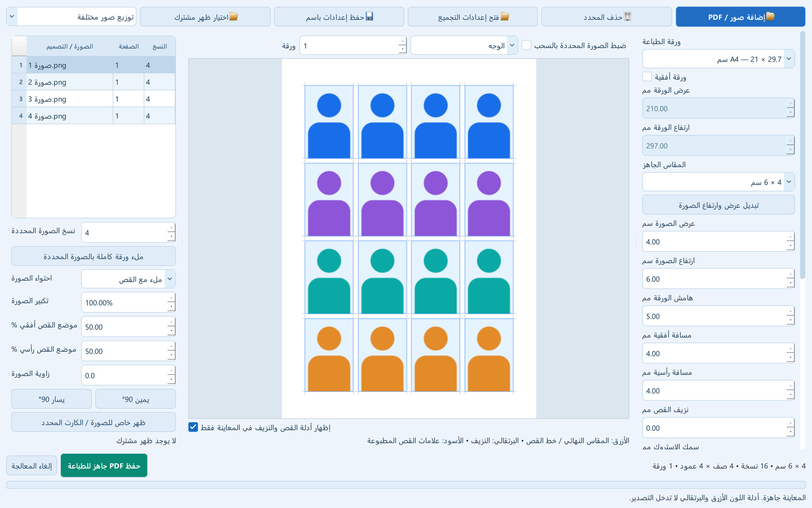Click موضع القص أفقي % field

click(128, 327)
